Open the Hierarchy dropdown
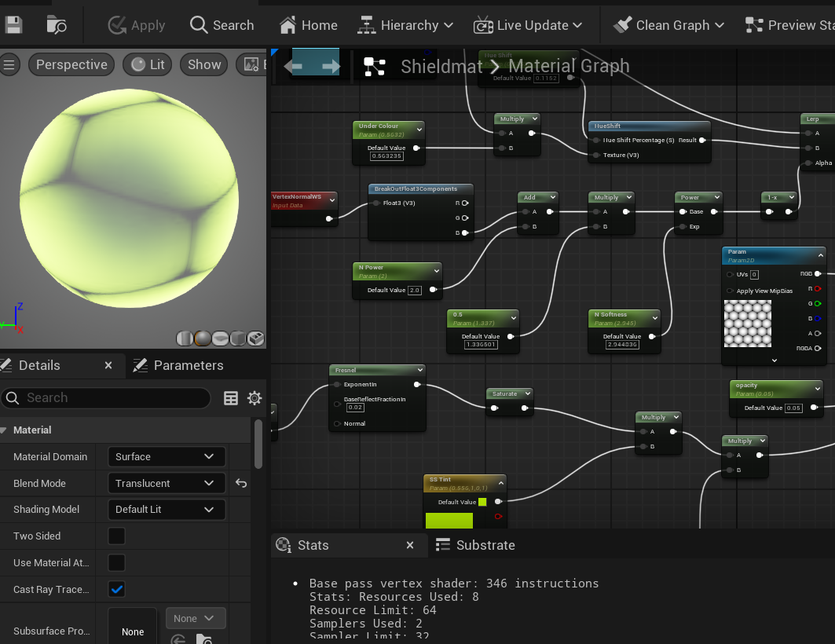The image size is (835, 644). click(x=405, y=25)
